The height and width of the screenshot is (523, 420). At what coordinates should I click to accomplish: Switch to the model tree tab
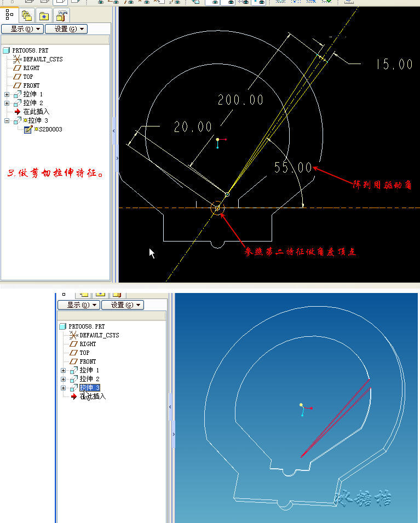tap(9, 15)
